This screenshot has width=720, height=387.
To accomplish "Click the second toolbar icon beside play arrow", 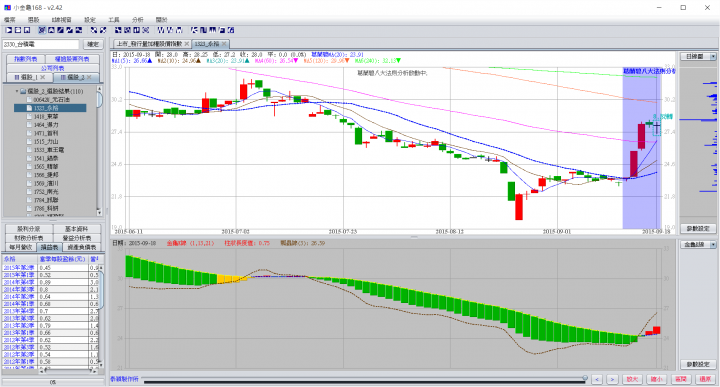I will coord(18,30).
